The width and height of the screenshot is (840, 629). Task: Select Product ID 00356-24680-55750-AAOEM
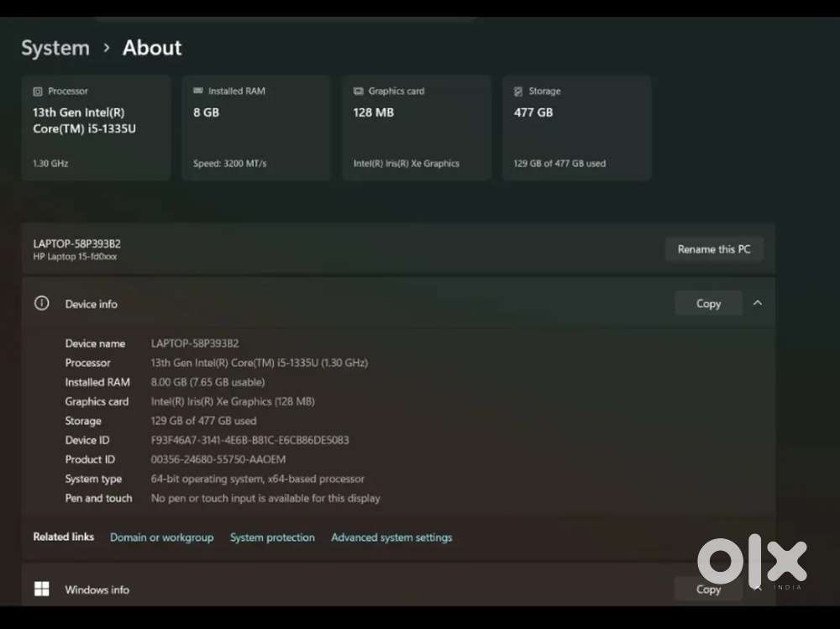pyautogui.click(x=218, y=459)
